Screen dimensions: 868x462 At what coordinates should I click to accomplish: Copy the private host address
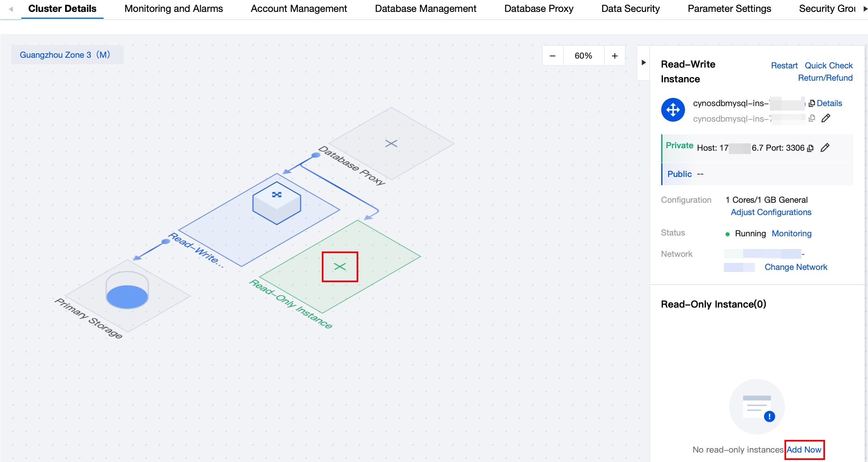[x=810, y=148]
